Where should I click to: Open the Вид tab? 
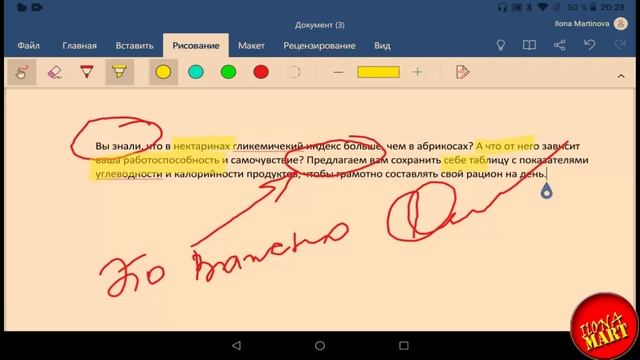pyautogui.click(x=382, y=46)
